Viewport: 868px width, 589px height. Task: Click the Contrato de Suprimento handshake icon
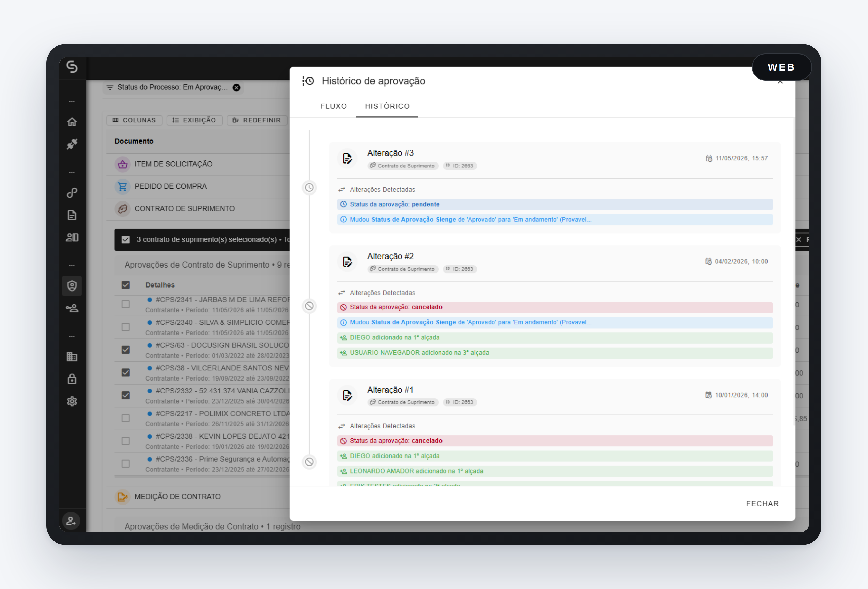click(x=122, y=209)
